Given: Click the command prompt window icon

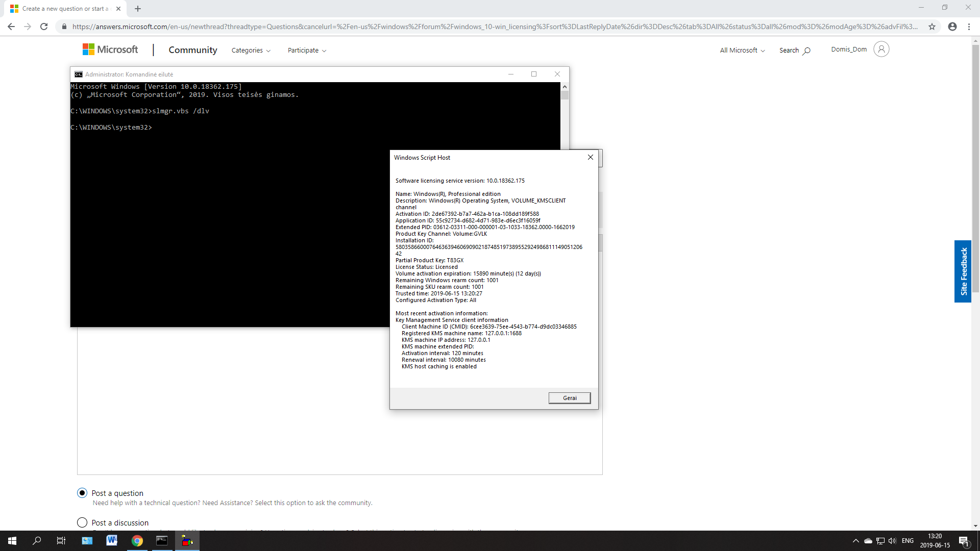Looking at the screenshot, I should [79, 74].
